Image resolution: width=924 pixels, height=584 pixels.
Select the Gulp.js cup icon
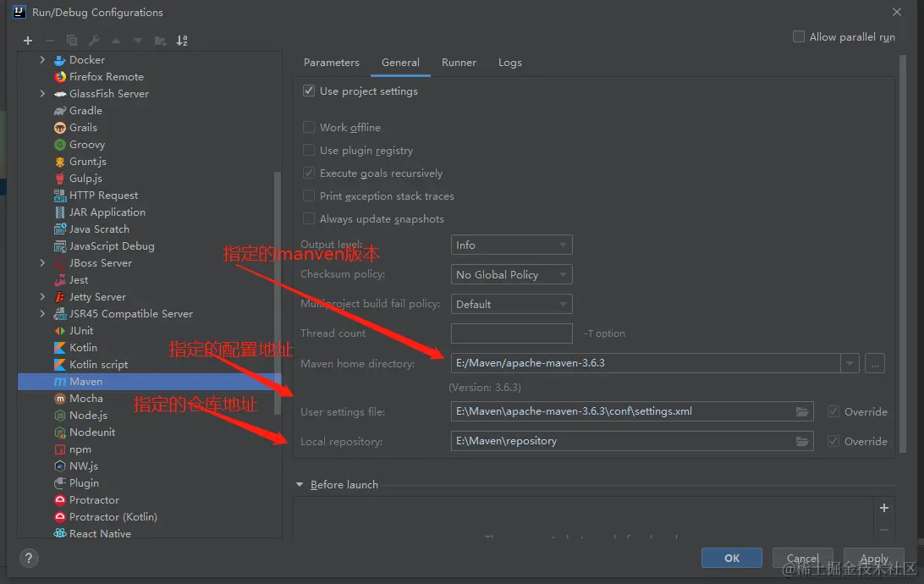point(59,178)
